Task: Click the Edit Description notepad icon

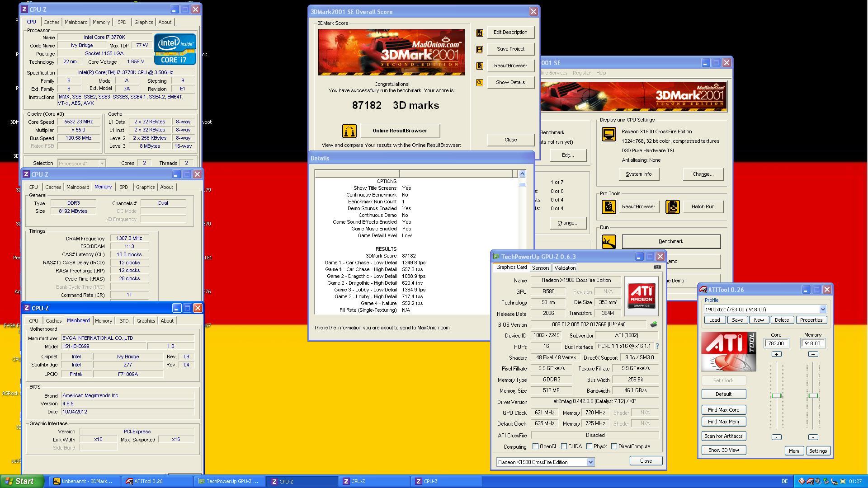Action: [x=480, y=33]
